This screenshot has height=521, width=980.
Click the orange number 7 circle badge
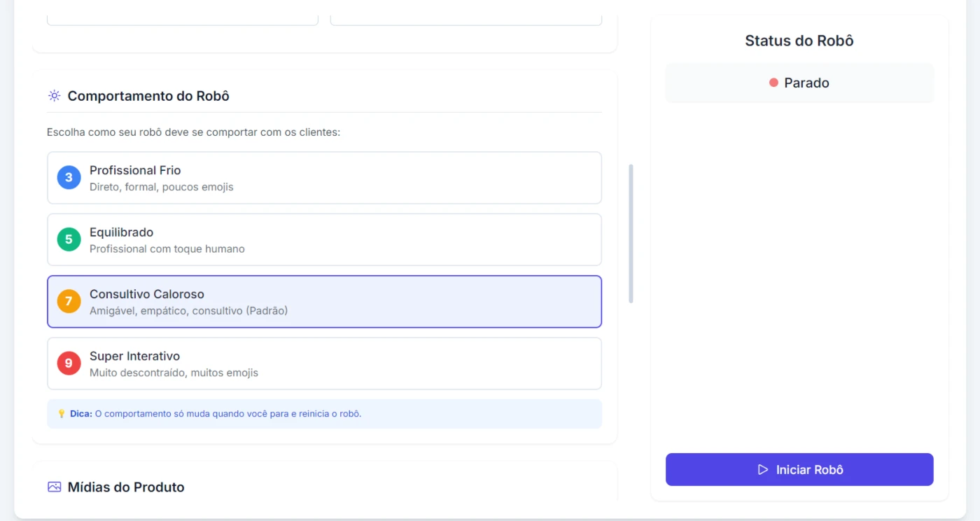[x=69, y=302]
